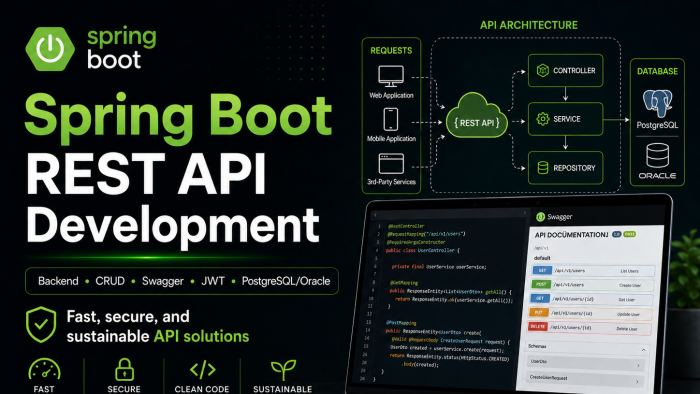
Task: Click the 'private final UserService userService' line
Action: pos(439,267)
